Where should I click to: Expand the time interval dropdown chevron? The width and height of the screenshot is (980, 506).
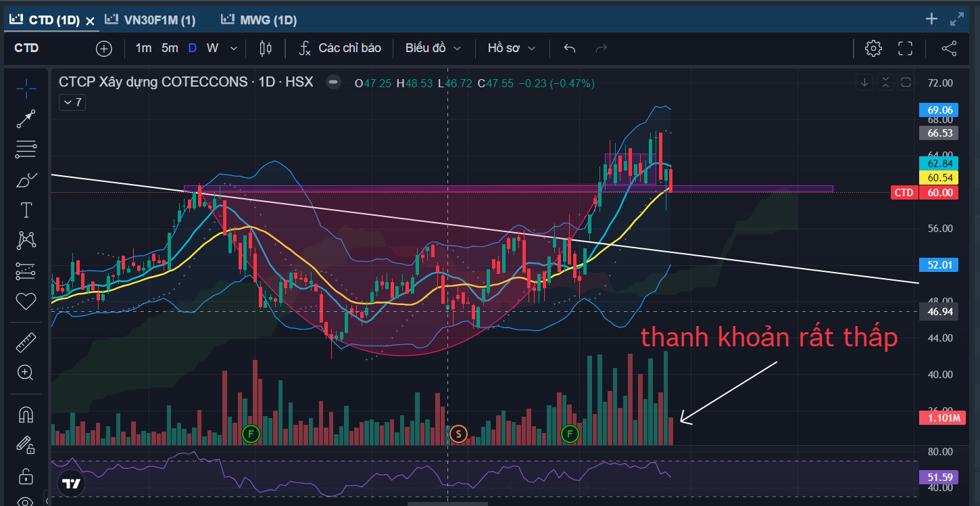234,48
